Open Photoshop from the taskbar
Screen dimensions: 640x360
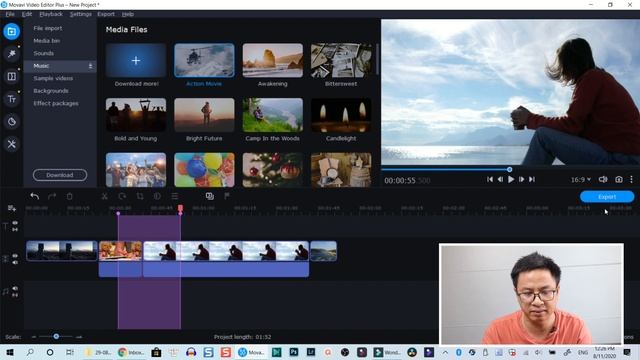pyautogui.click(x=293, y=352)
